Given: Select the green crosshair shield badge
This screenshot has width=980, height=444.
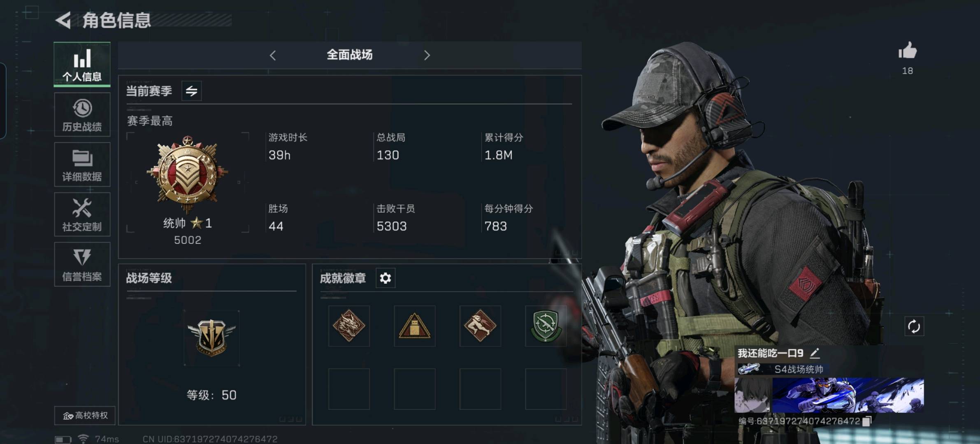Looking at the screenshot, I should coord(546,326).
